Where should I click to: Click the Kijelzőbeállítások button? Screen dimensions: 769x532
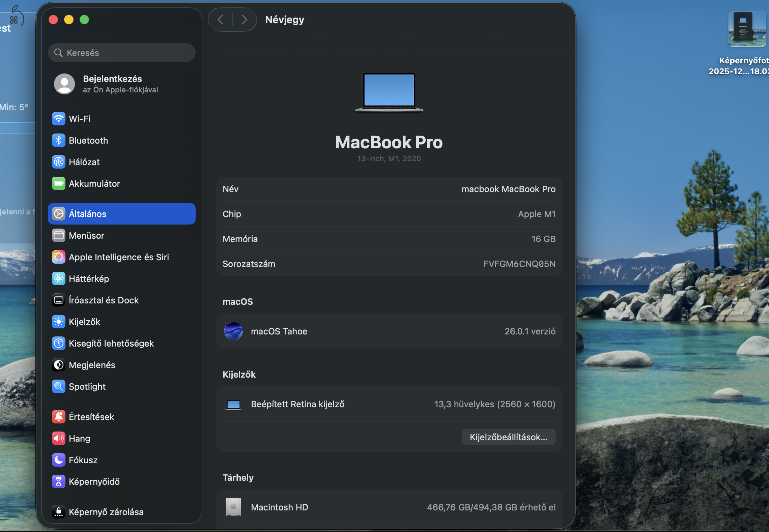click(x=508, y=437)
